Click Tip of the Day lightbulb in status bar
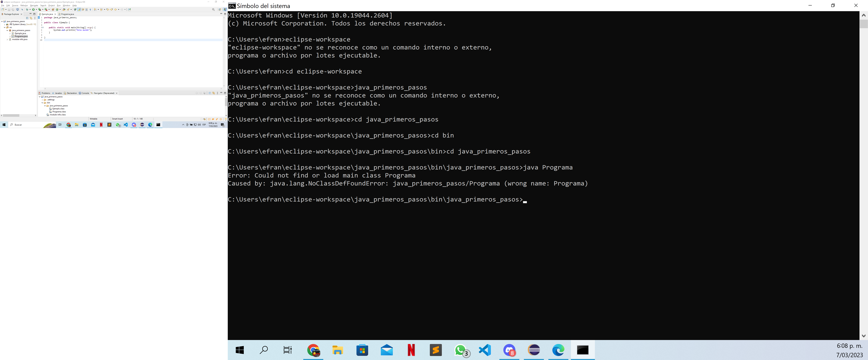This screenshot has height=360, width=868. coord(225,119)
